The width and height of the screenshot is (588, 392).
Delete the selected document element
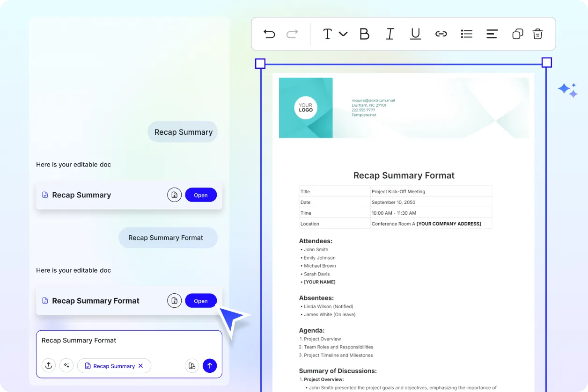pos(537,34)
